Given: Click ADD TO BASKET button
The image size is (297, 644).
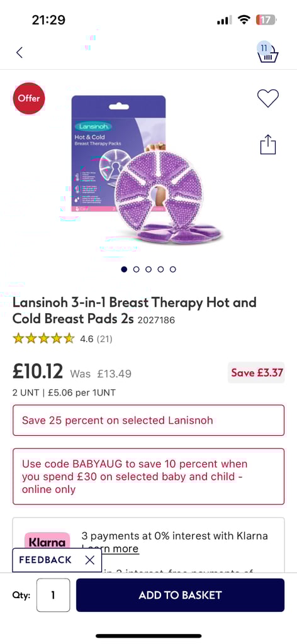Looking at the screenshot, I should [180, 595].
